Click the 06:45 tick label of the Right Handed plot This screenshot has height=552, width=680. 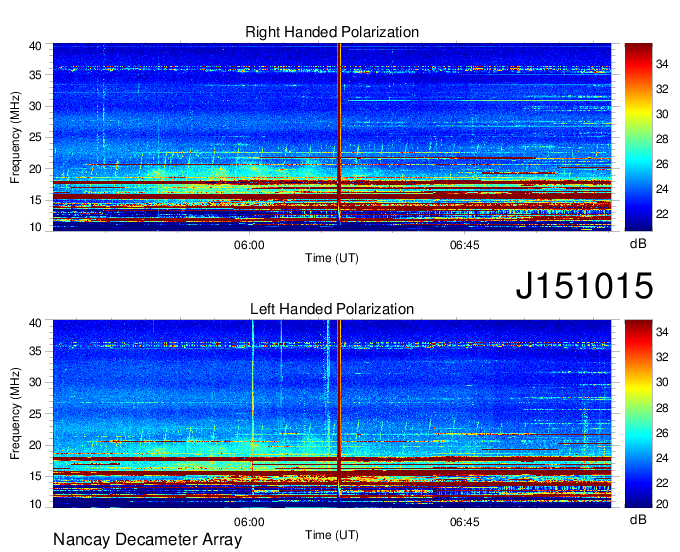coord(464,245)
